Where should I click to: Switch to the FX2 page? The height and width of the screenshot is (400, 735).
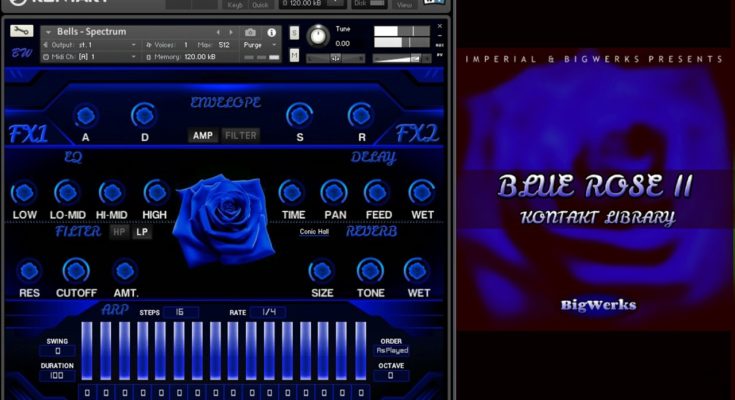[x=417, y=133]
